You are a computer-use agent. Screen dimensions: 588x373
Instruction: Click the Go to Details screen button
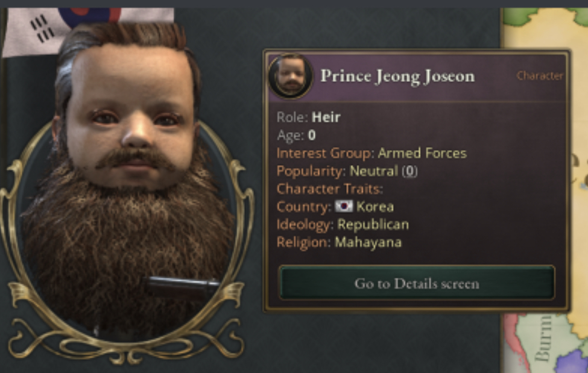(417, 283)
